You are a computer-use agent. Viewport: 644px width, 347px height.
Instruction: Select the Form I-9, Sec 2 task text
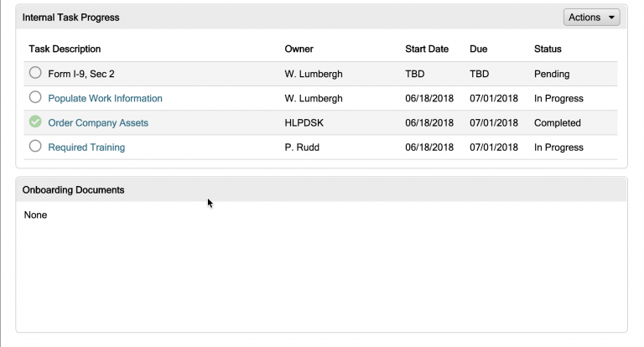click(81, 74)
